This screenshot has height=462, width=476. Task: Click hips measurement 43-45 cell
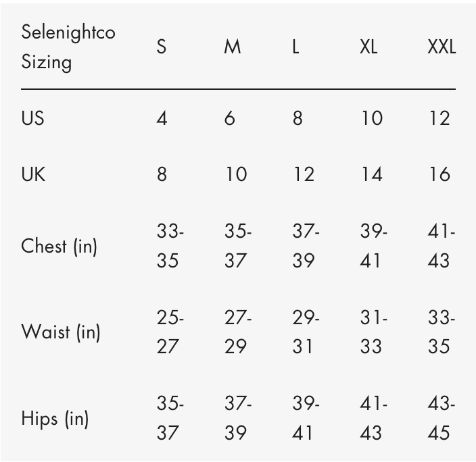(441, 418)
